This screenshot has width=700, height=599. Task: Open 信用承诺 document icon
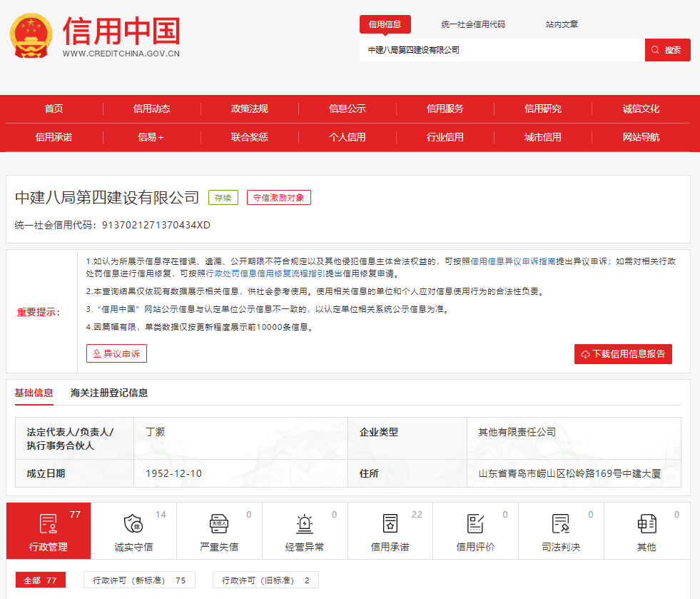tap(390, 523)
